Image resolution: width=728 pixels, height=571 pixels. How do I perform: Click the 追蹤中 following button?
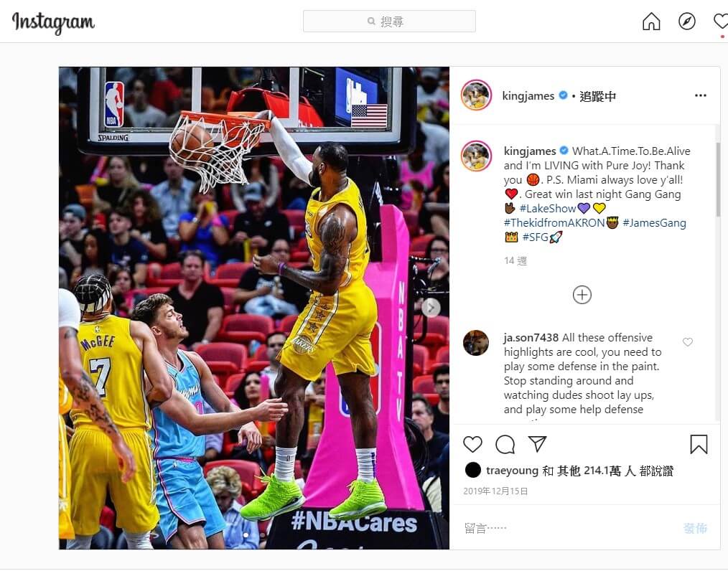click(598, 96)
